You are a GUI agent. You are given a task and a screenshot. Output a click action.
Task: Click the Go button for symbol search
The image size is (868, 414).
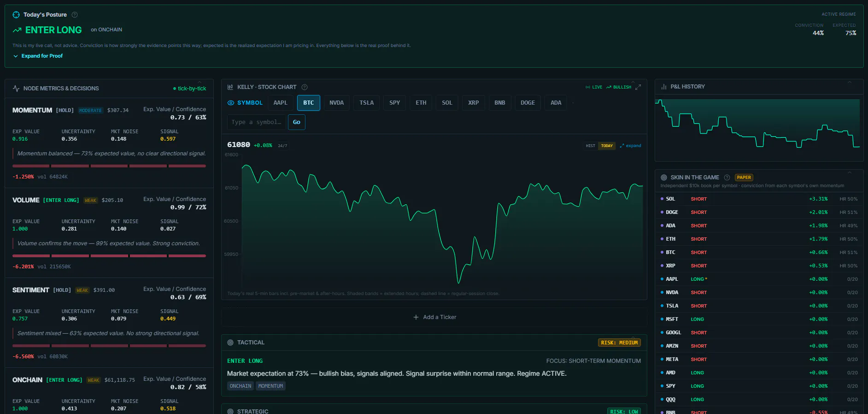[297, 122]
